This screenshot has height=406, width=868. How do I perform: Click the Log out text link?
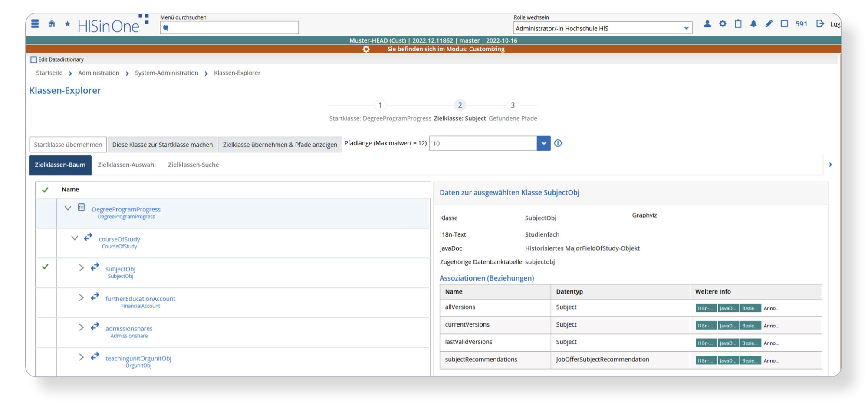tap(835, 24)
